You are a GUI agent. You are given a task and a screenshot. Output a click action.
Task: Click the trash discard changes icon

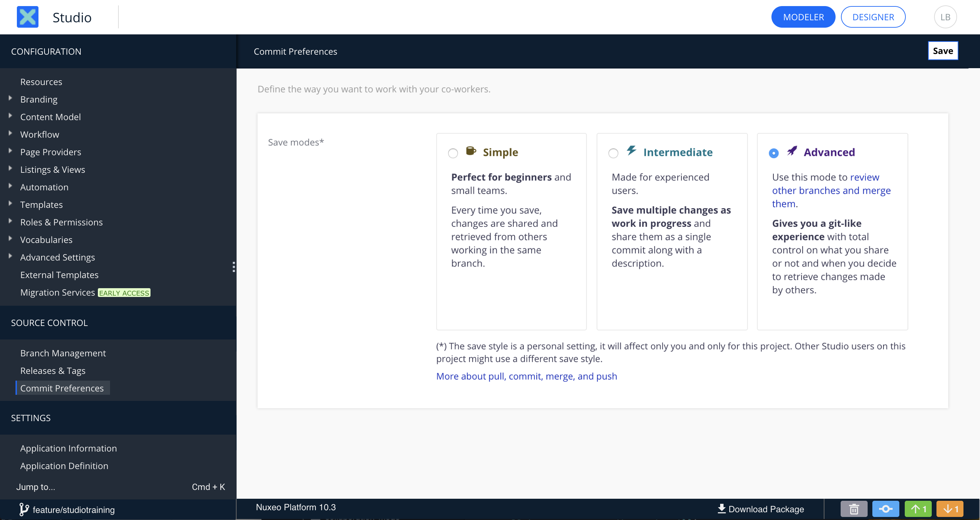(854, 509)
